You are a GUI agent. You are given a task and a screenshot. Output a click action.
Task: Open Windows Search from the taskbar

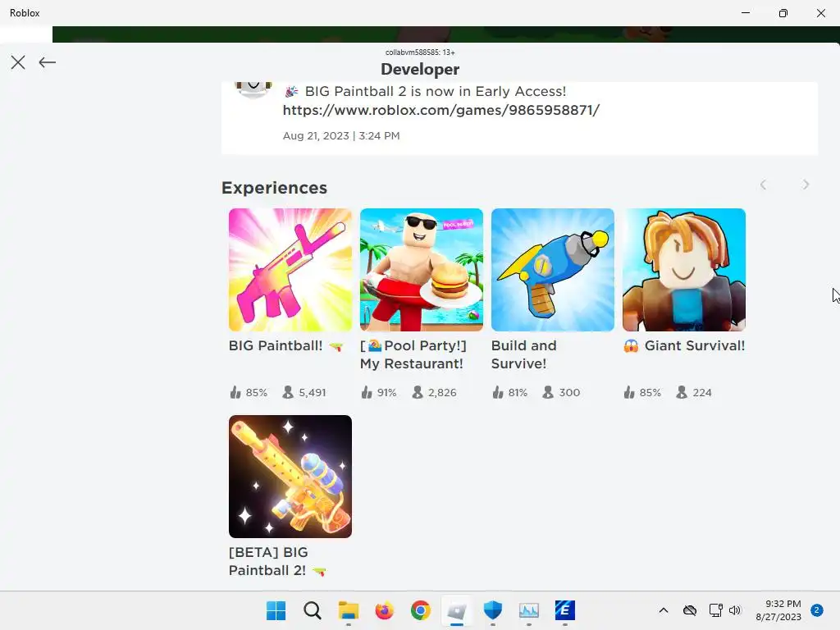click(313, 610)
